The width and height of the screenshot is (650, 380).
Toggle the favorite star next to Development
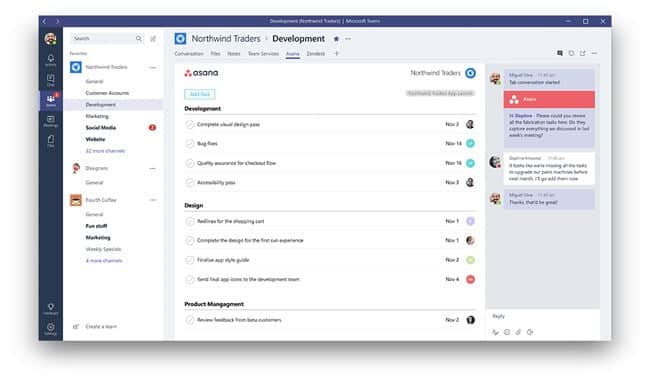pos(336,39)
